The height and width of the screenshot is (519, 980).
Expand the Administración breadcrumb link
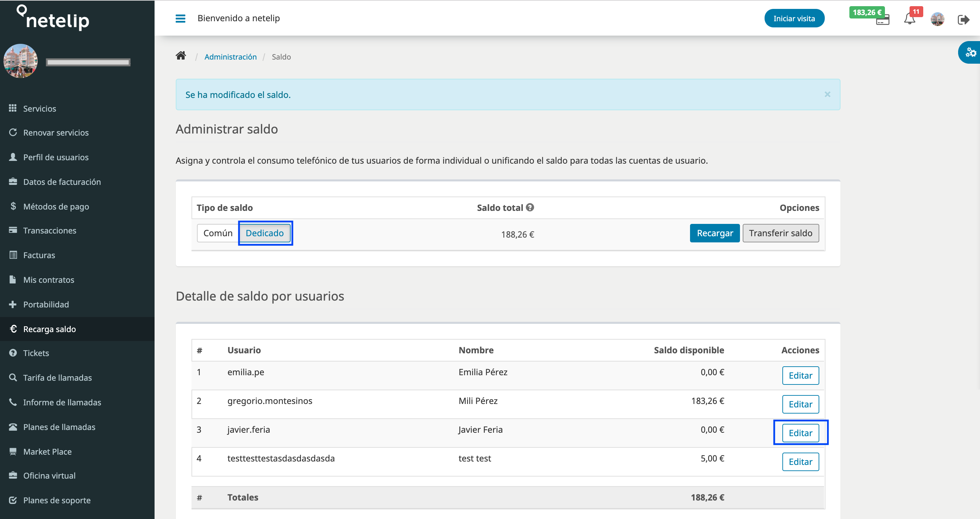point(230,57)
